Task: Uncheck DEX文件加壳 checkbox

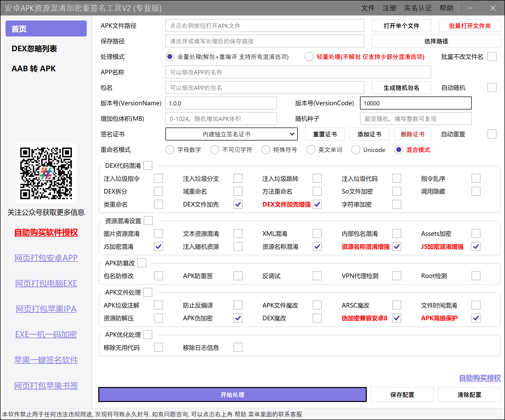Action: [x=238, y=204]
